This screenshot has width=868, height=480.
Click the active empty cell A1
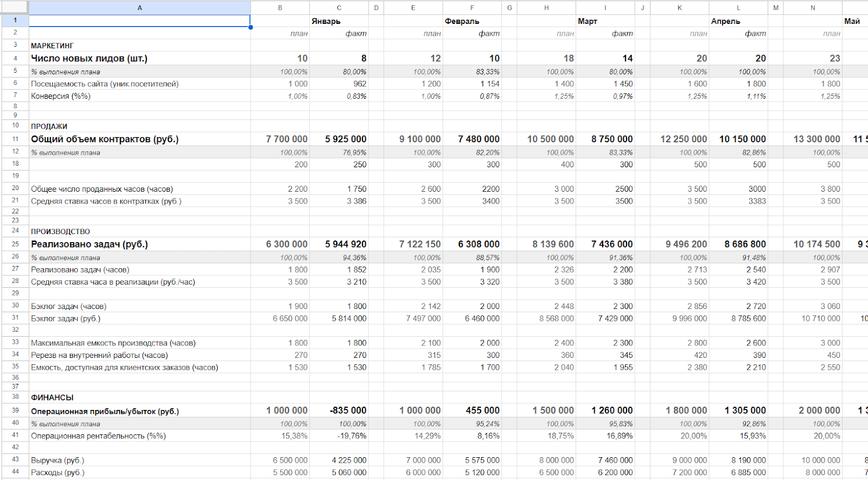(x=139, y=21)
